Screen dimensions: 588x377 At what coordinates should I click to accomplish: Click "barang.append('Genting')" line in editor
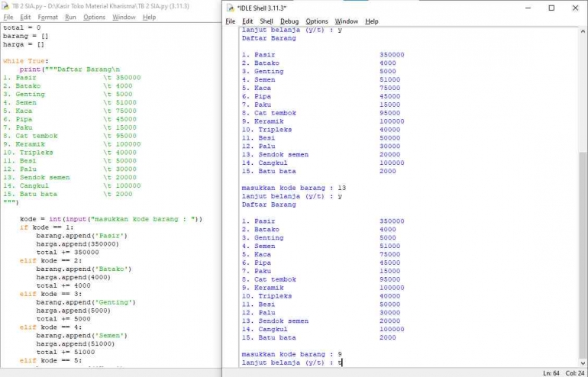(86, 302)
